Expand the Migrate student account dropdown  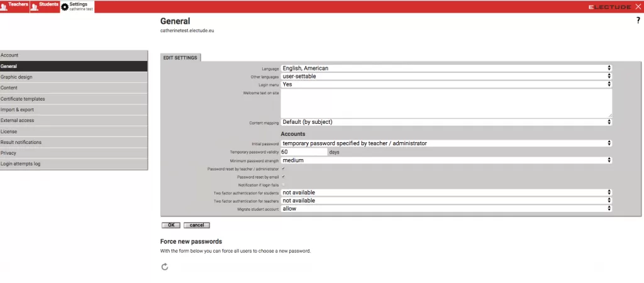tap(446, 209)
